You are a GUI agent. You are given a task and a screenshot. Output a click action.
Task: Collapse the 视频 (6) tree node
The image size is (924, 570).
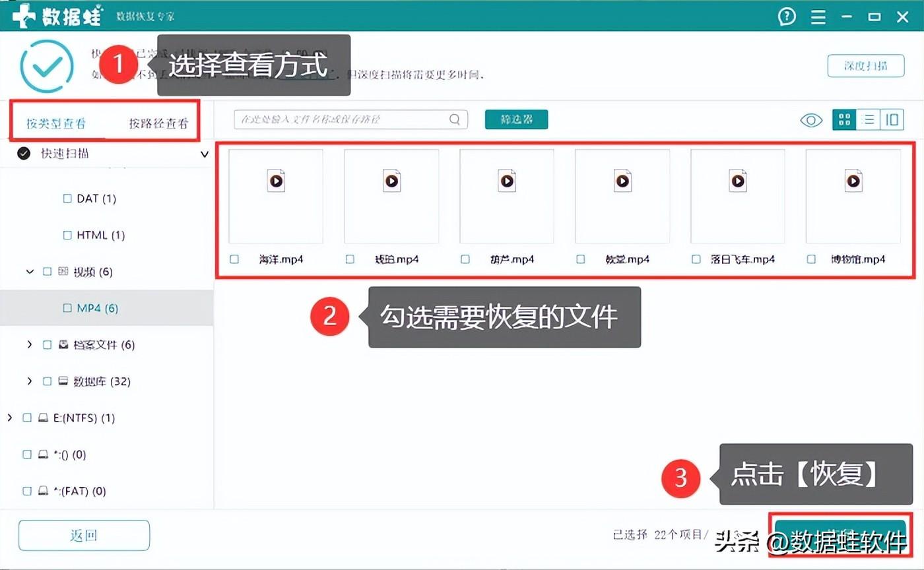click(29, 271)
